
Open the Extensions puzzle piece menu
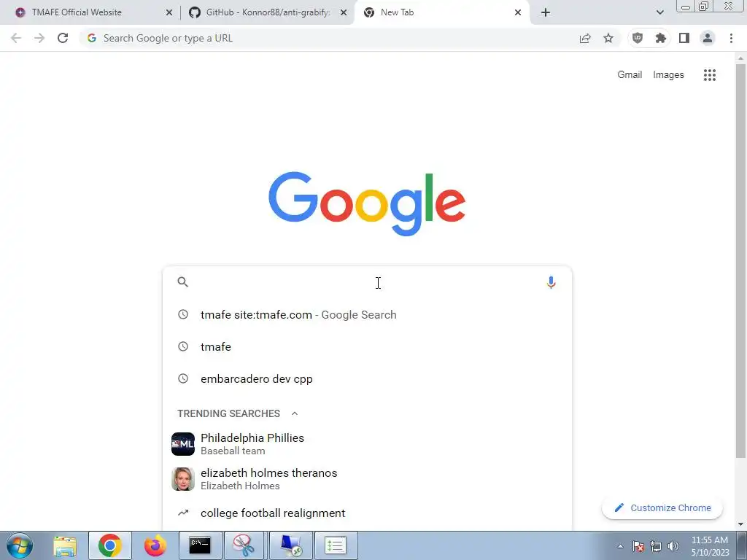click(661, 38)
